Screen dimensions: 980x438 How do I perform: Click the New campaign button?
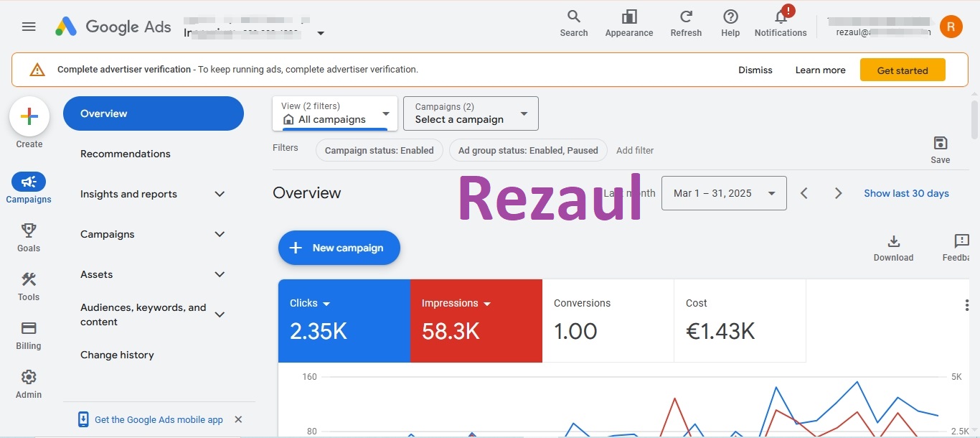point(339,248)
